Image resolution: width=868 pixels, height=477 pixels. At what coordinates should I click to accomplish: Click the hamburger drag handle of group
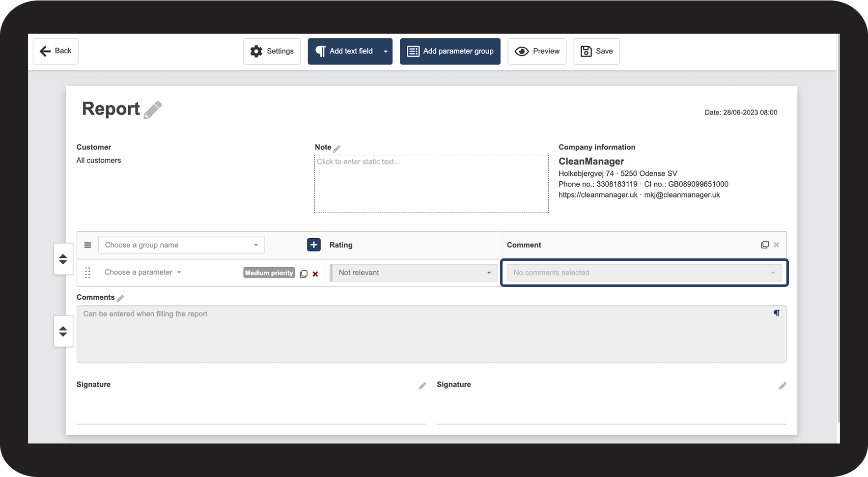[x=87, y=245]
